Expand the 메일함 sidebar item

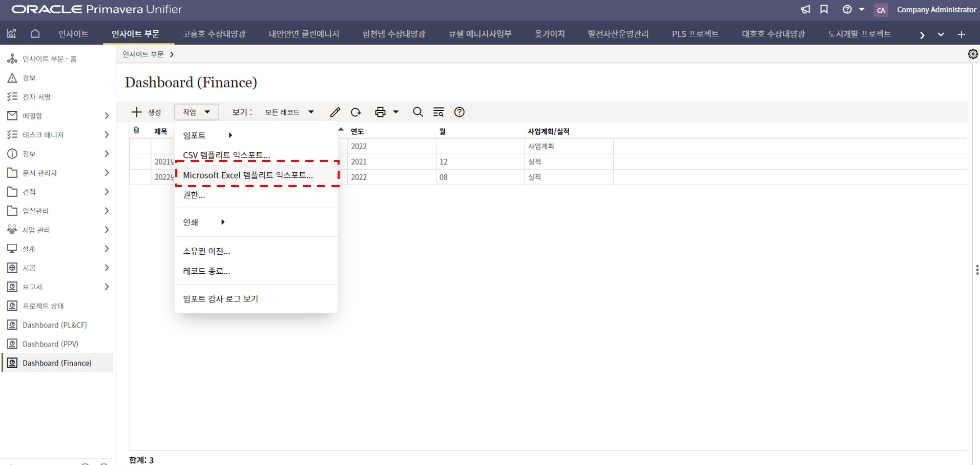(107, 116)
